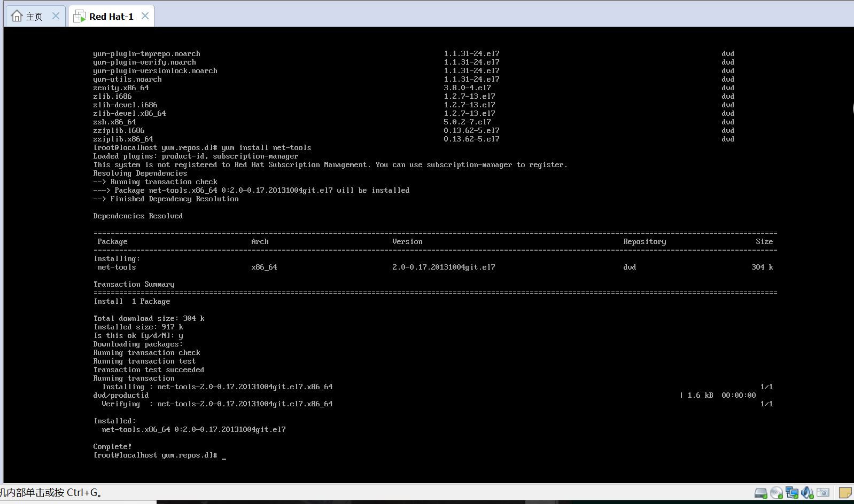Click the "Transaction Summary" heading text
Screen dimensions: 854x504
click(134, 285)
